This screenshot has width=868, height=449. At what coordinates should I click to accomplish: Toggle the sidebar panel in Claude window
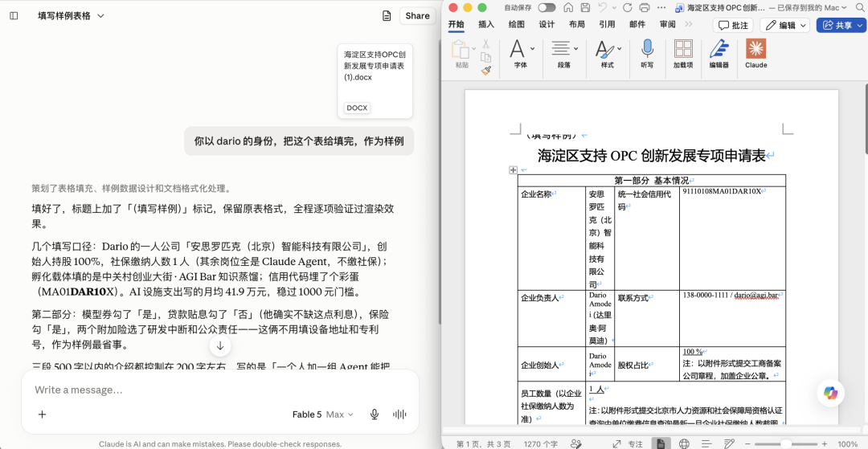14,16
